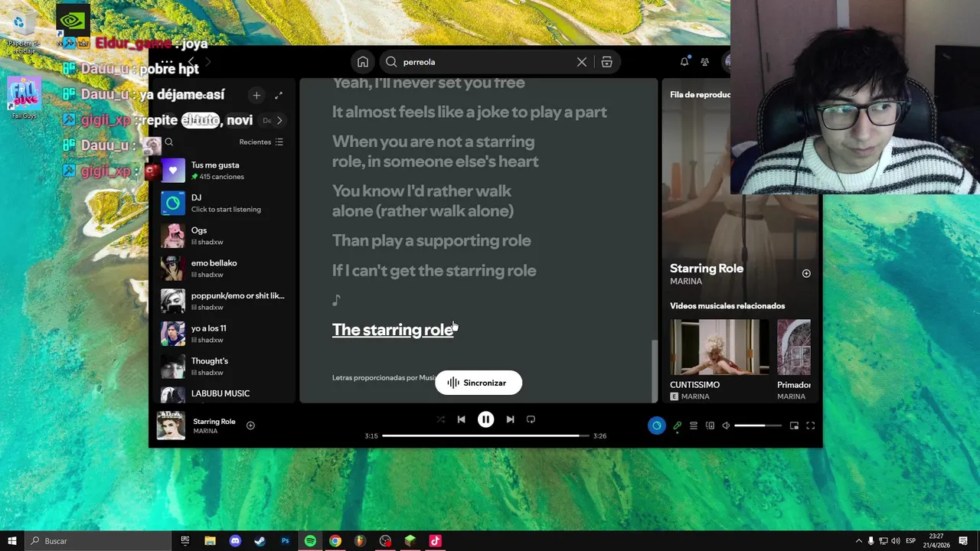The image size is (980, 551).
Task: Add song from right panel plus icon
Action: [x=806, y=273]
